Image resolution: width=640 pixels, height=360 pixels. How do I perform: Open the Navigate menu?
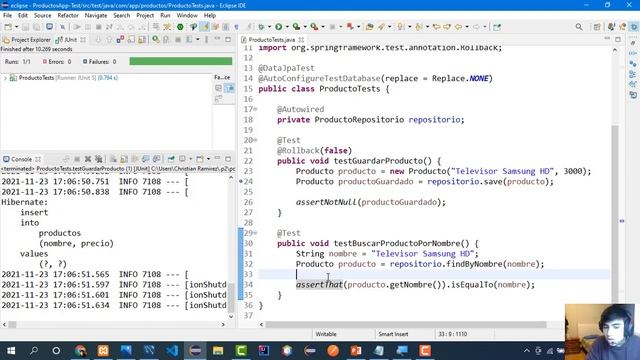96,16
